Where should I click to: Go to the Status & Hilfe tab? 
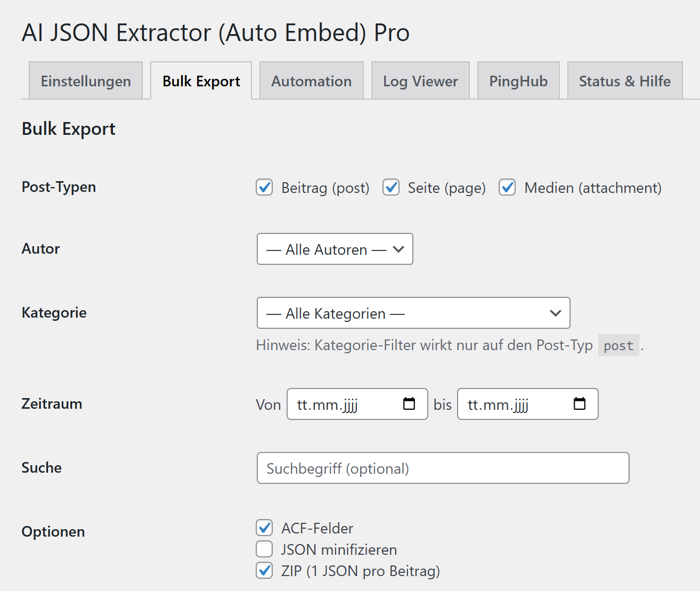(624, 81)
